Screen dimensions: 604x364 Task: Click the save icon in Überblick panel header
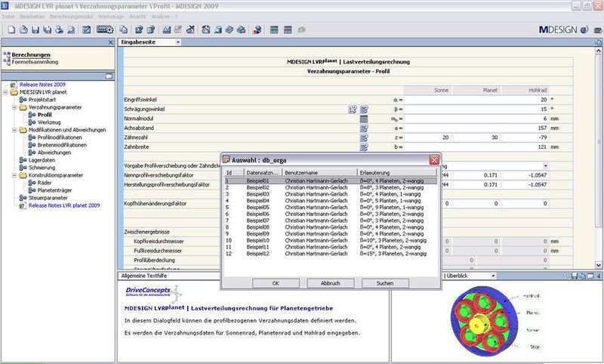click(575, 276)
